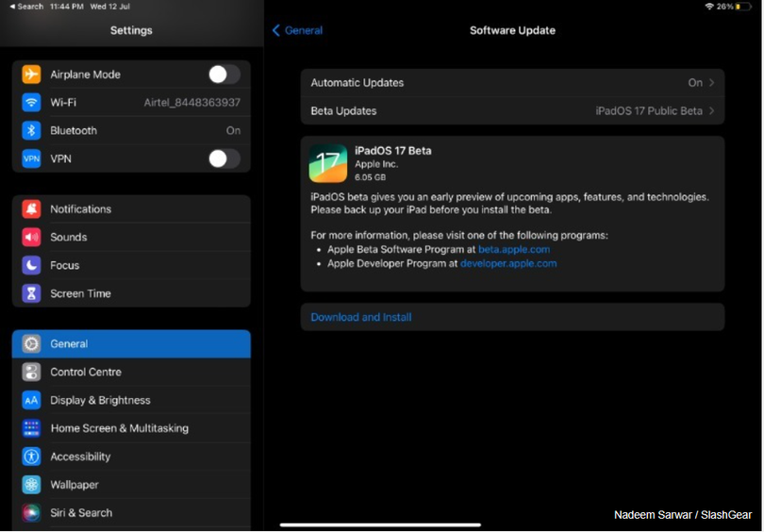
Task: Open Focus settings
Action: (x=131, y=265)
